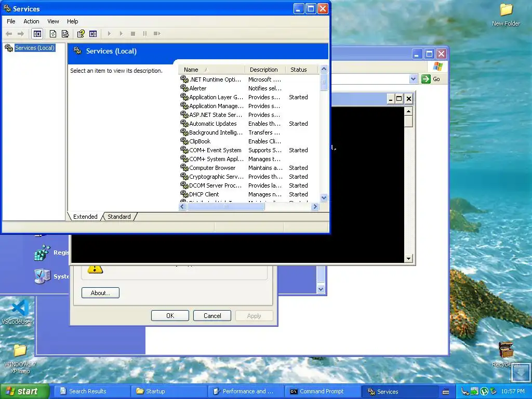Click Command Prompt scroll-up arrow

408,111
